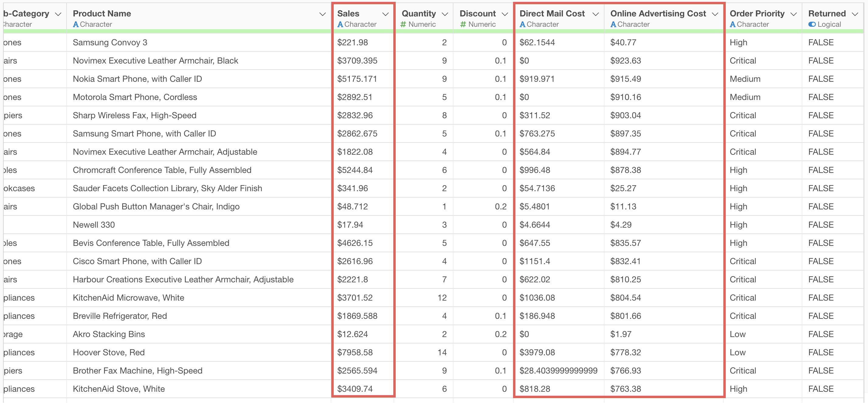
Task: Click Order Priority cell in Akro Stacking Bins row
Action: pyautogui.click(x=763, y=334)
